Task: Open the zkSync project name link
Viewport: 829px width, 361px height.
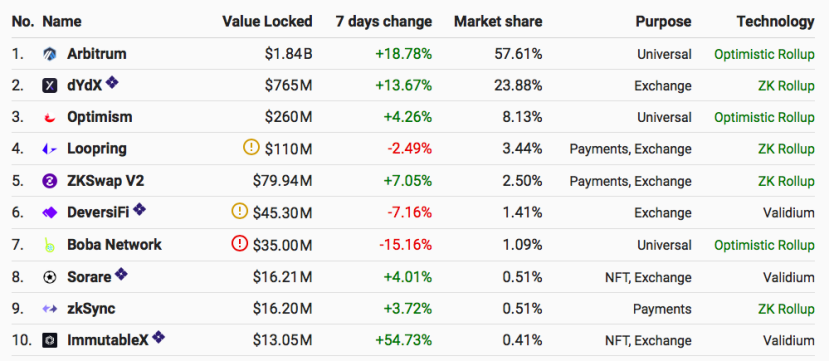Action: click(x=91, y=309)
